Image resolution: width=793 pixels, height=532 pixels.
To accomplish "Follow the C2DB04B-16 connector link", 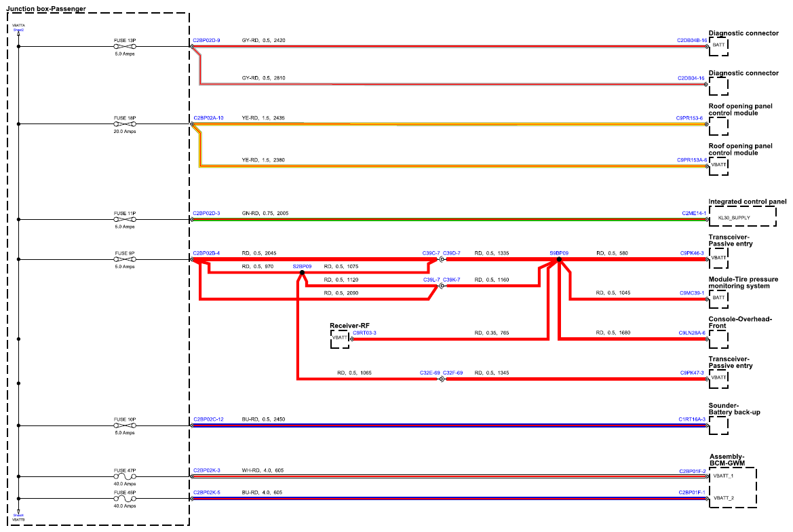I will point(692,41).
